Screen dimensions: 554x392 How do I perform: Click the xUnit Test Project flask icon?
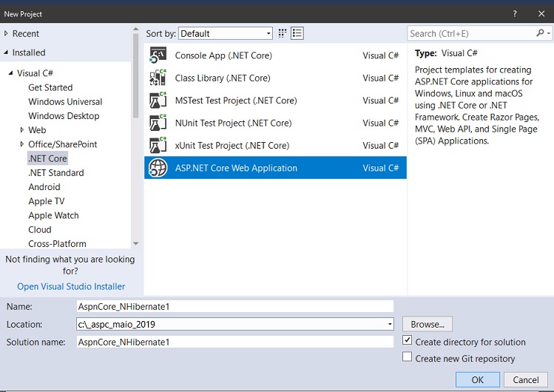tap(158, 146)
